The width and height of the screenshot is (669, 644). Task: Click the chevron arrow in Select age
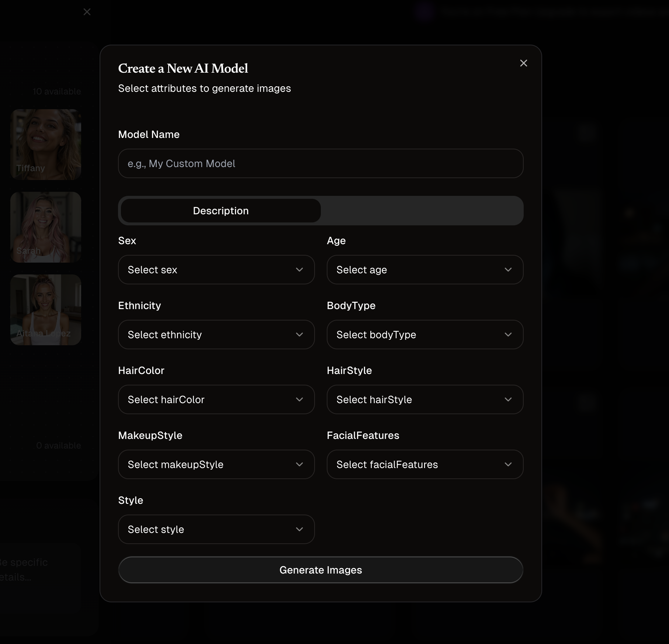(508, 270)
